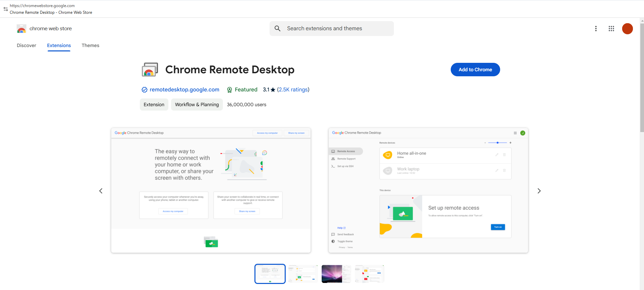Select the first screenshot thumbnail
The width and height of the screenshot is (644, 290).
(270, 274)
